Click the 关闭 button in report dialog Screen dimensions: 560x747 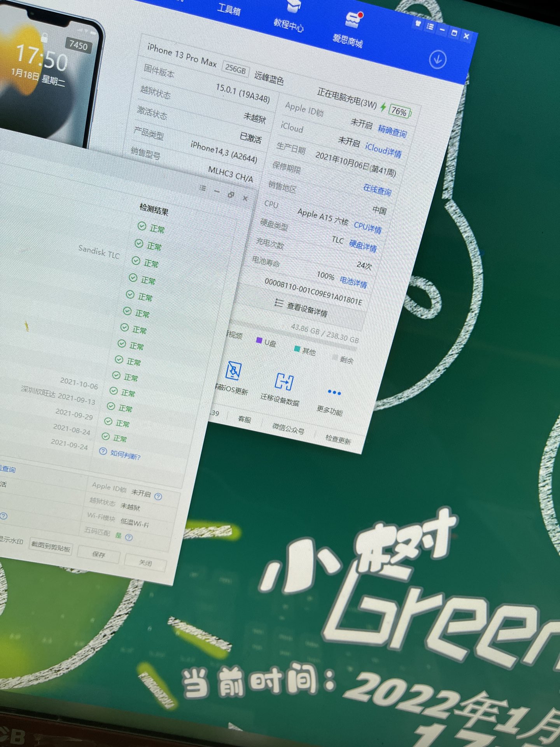[x=145, y=563]
